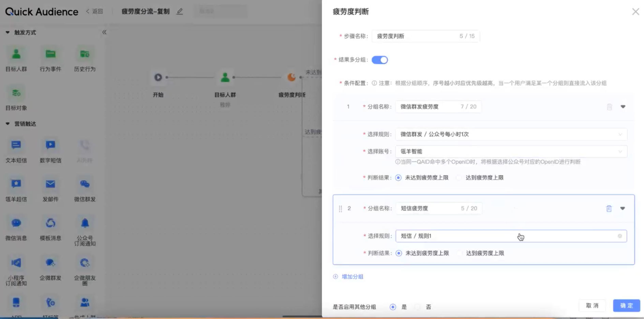The width and height of the screenshot is (644, 319).
Task: Click the 条件配置 info note icon
Action: tap(374, 83)
